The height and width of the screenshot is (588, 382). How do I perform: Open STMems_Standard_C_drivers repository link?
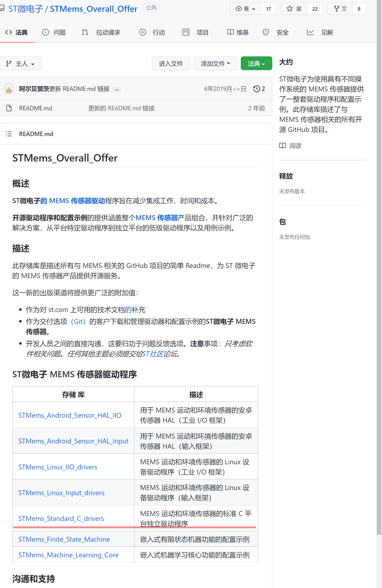tap(61, 518)
